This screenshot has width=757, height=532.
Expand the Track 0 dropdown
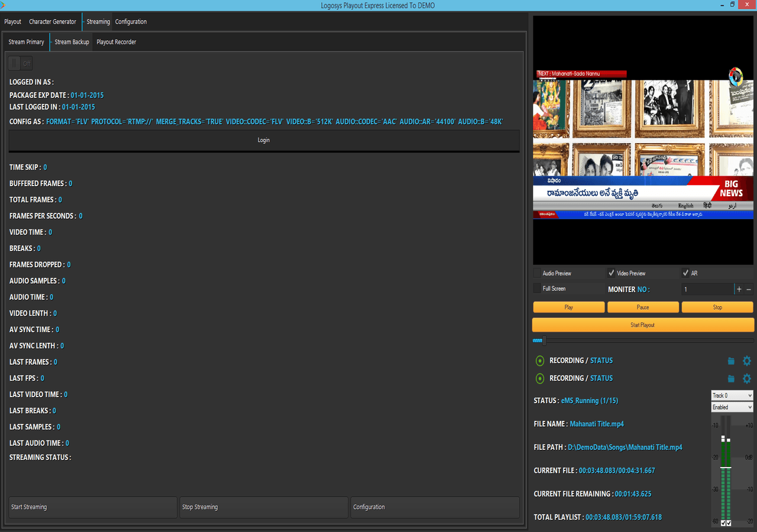tap(732, 395)
